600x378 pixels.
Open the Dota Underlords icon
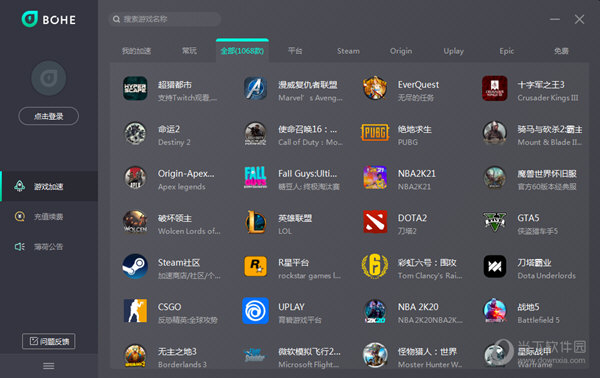(495, 266)
